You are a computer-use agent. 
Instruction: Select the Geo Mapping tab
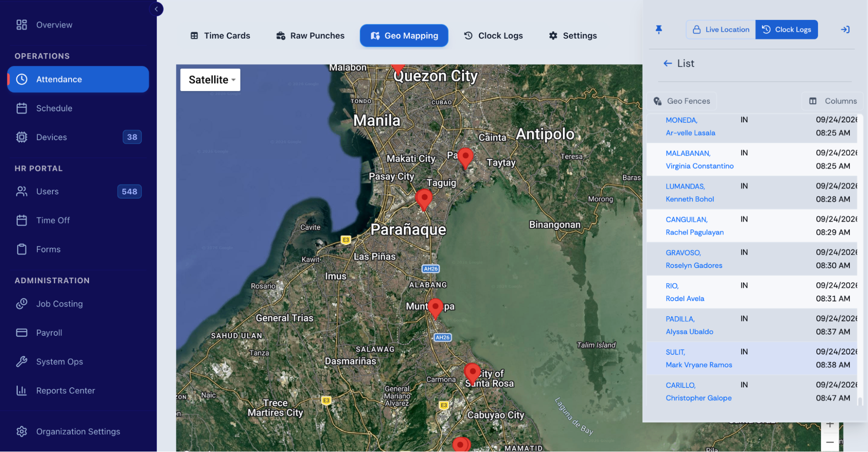click(404, 36)
